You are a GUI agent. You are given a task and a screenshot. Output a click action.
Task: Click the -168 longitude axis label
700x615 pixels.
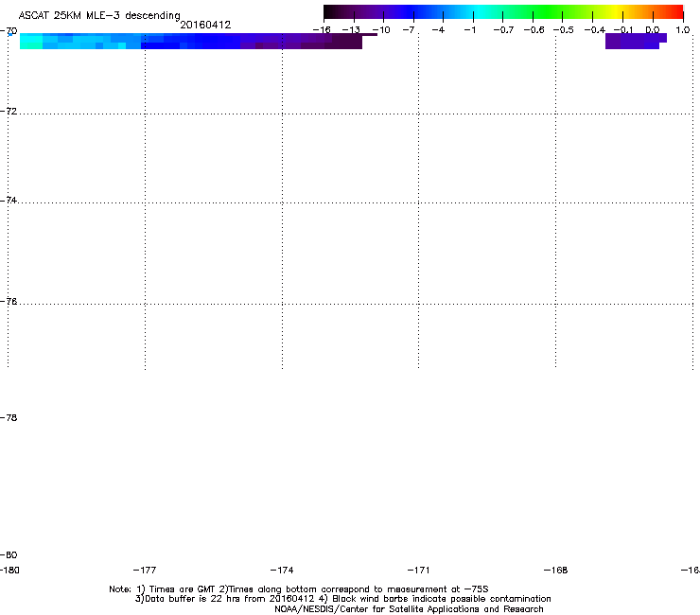(x=555, y=570)
